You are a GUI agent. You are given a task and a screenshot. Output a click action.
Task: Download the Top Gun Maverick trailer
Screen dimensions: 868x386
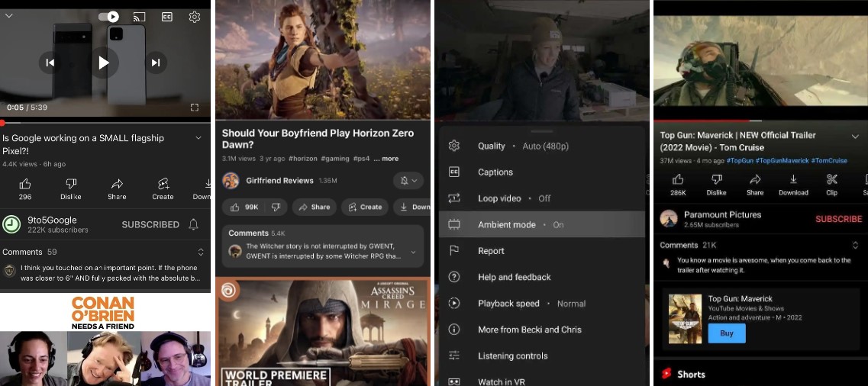point(793,184)
